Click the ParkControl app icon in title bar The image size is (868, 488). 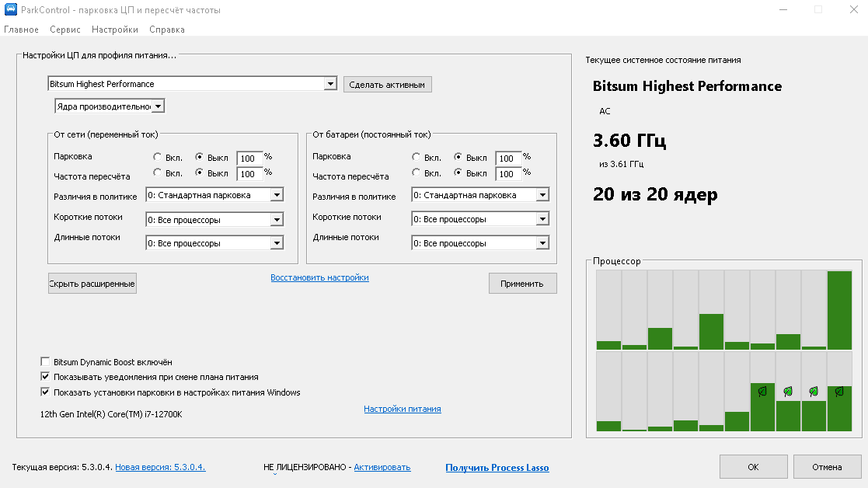(x=11, y=9)
